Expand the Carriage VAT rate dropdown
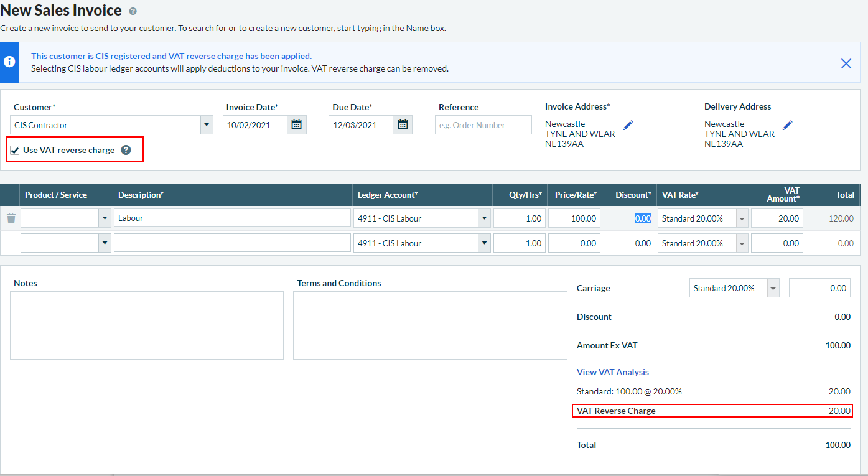 click(773, 288)
